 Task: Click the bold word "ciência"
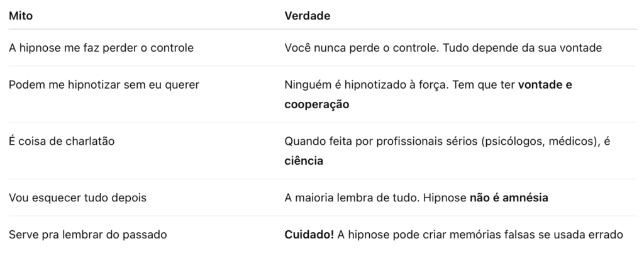coord(303,160)
